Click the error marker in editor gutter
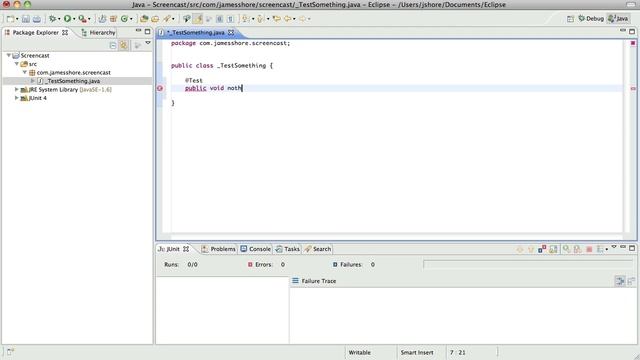The height and width of the screenshot is (360, 640). point(160,88)
